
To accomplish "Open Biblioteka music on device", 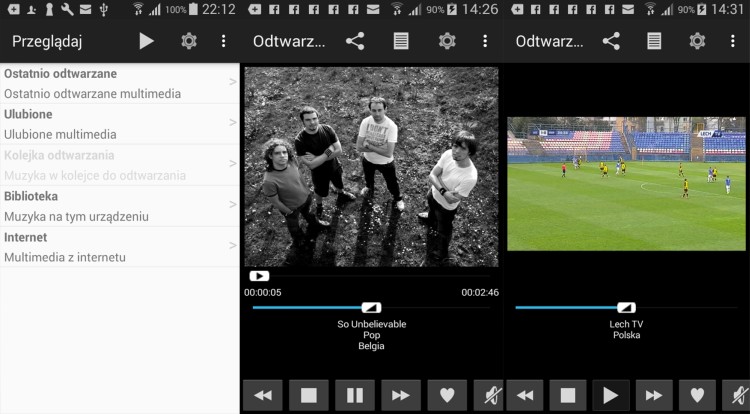I will click(x=119, y=206).
